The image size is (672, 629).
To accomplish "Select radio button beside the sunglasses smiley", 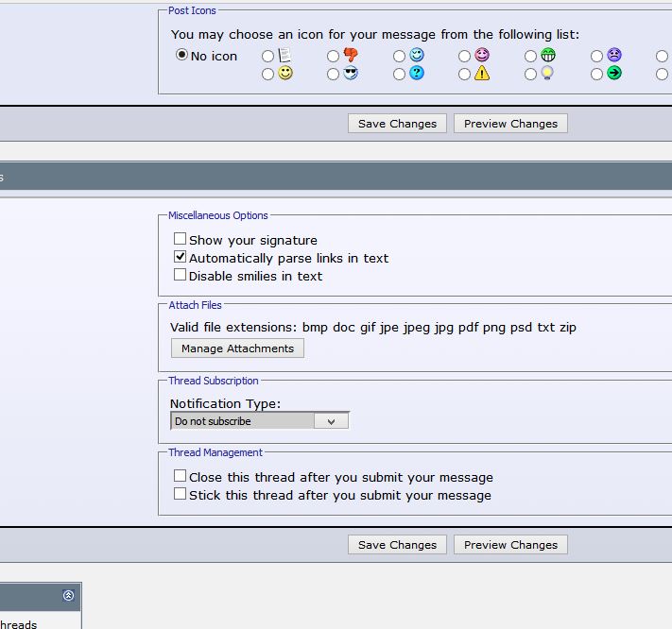I will pos(333,75).
